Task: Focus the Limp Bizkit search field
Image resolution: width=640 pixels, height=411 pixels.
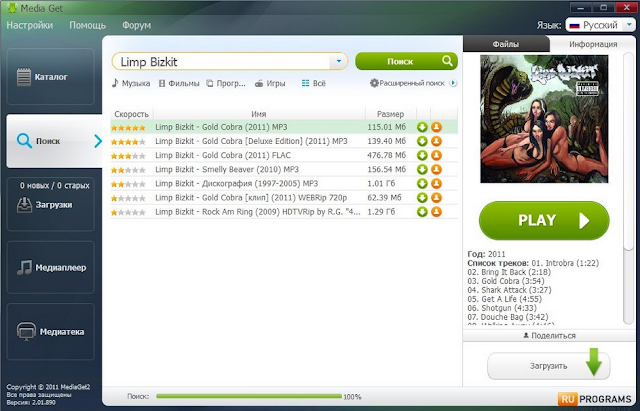Action: pos(220,62)
